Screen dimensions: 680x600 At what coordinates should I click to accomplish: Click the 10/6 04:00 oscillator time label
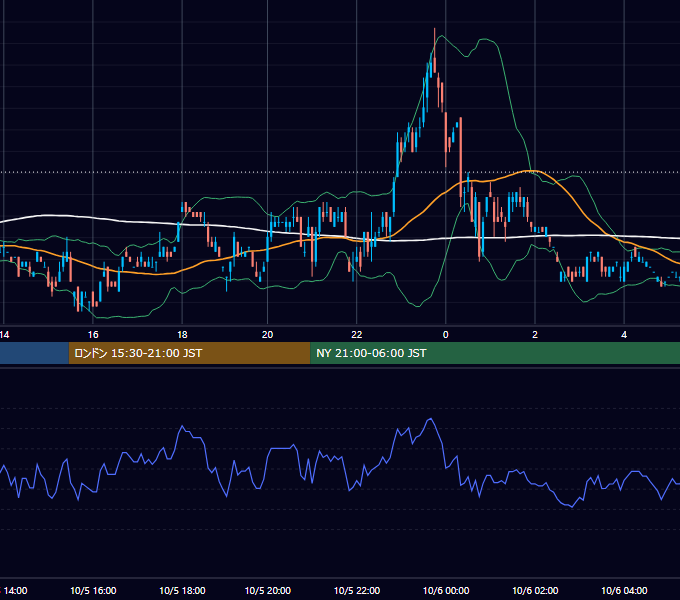click(624, 590)
